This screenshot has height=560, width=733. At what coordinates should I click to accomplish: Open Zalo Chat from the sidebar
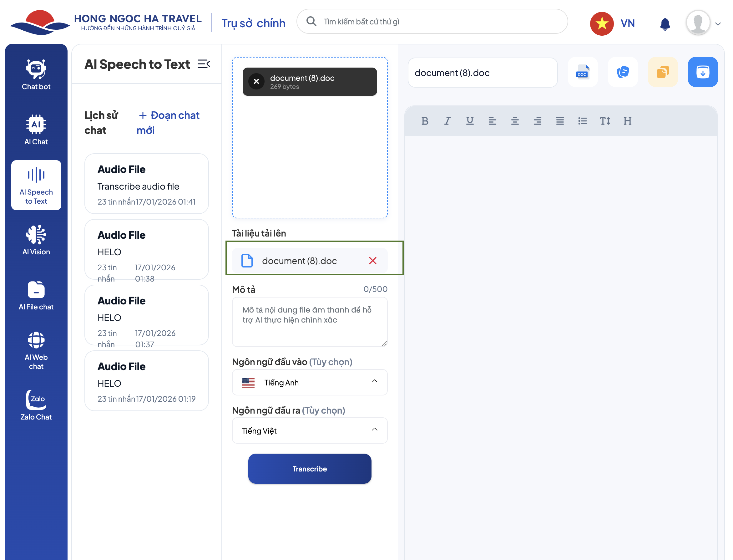point(36,405)
